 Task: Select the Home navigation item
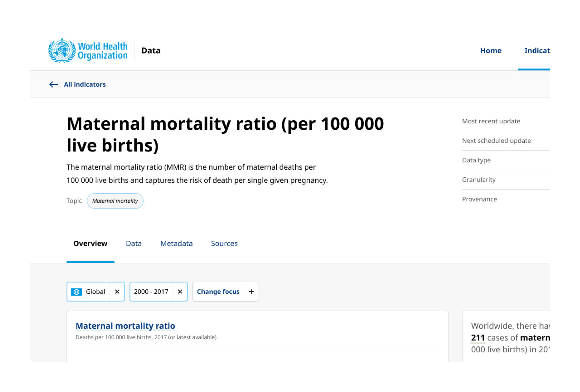(x=491, y=51)
